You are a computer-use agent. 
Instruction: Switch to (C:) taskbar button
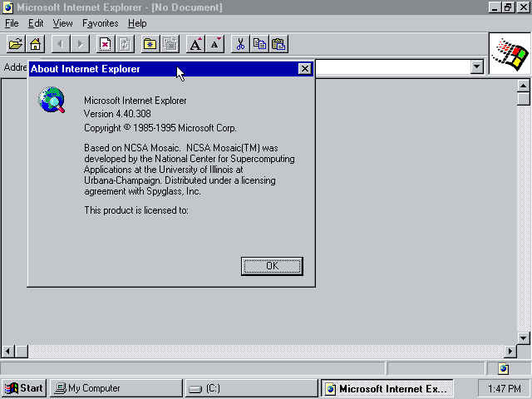pyautogui.click(x=251, y=388)
